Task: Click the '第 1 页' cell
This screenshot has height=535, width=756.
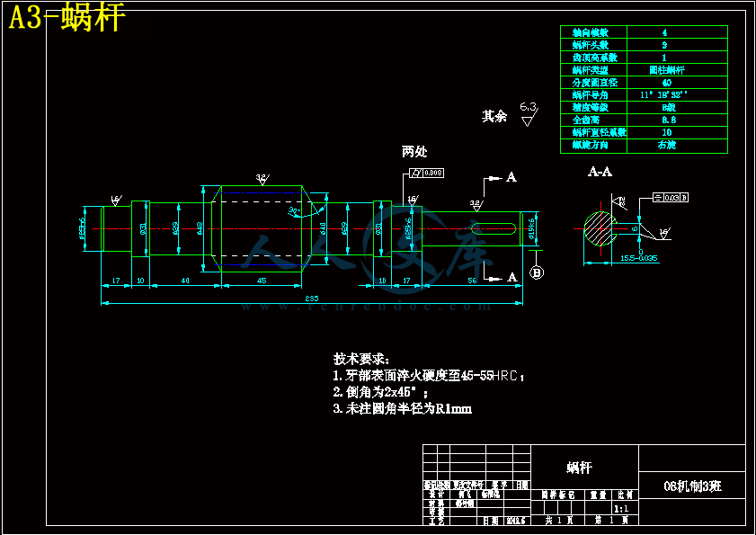Action: point(611,520)
